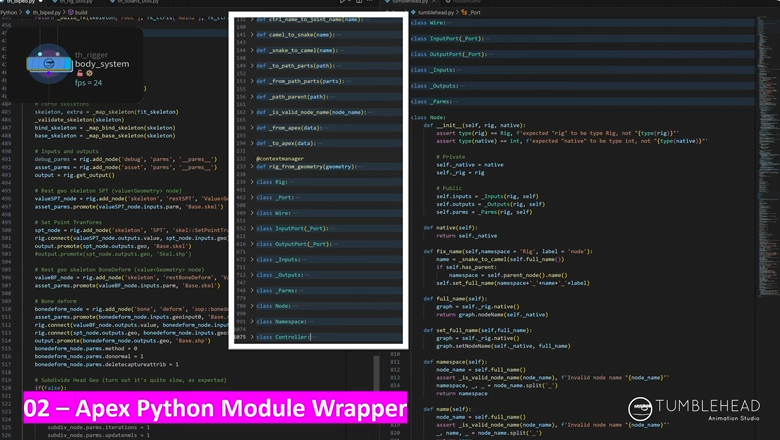Click 'class Node:' definition in right editor

tap(428, 117)
